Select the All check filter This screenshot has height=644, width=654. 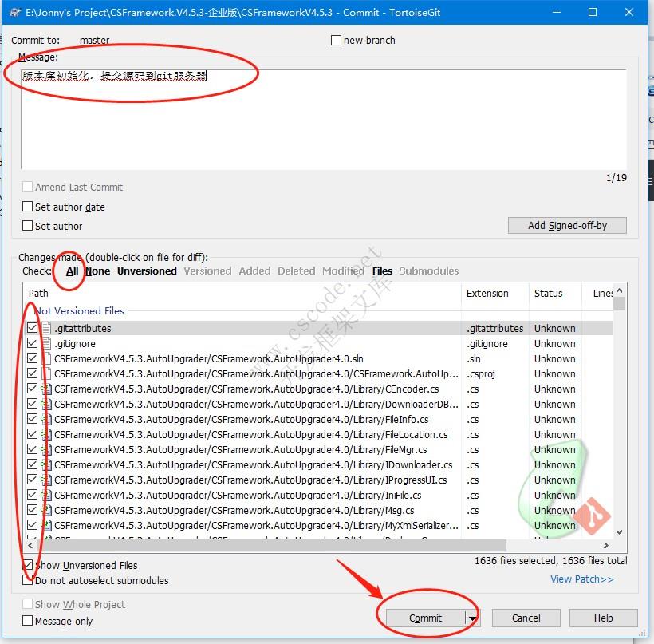tap(73, 271)
